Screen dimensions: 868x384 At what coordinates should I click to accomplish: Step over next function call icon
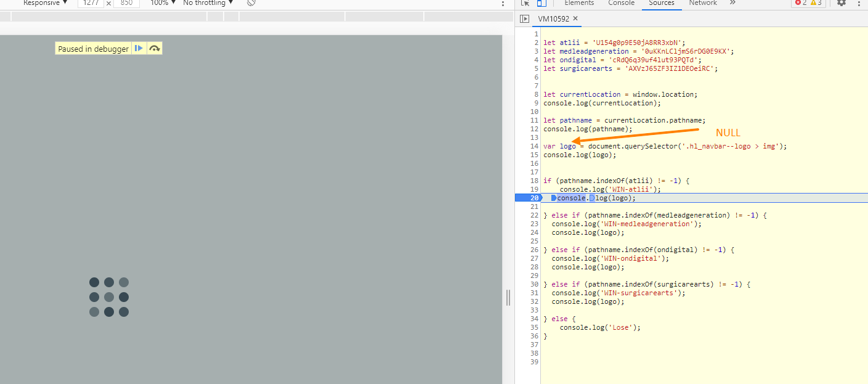(155, 48)
